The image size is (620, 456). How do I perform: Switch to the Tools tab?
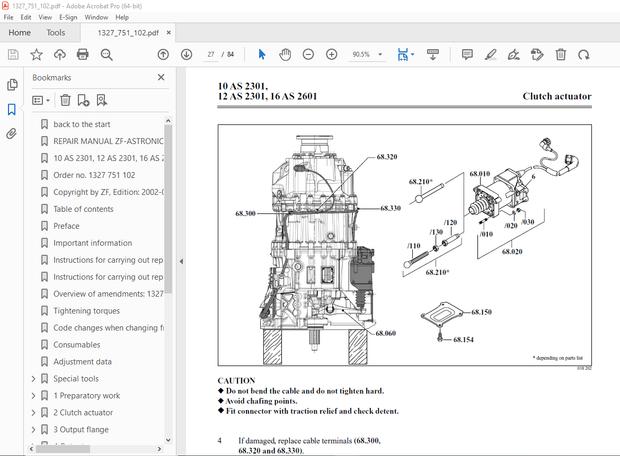pyautogui.click(x=55, y=32)
